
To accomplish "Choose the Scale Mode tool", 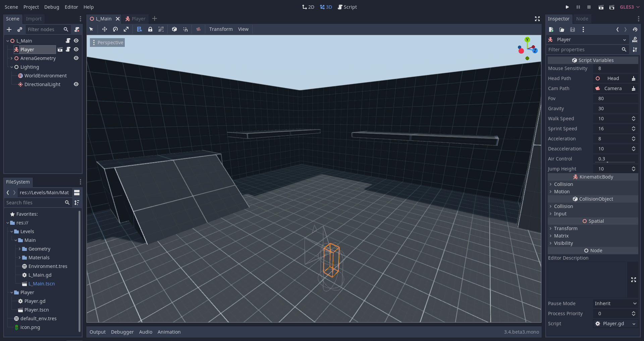I will click(x=126, y=29).
